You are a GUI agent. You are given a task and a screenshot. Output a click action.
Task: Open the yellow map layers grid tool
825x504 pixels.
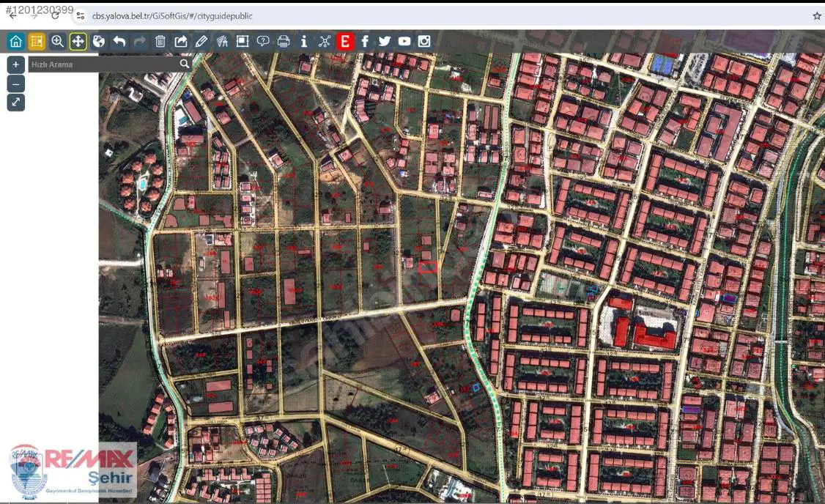[x=37, y=41]
